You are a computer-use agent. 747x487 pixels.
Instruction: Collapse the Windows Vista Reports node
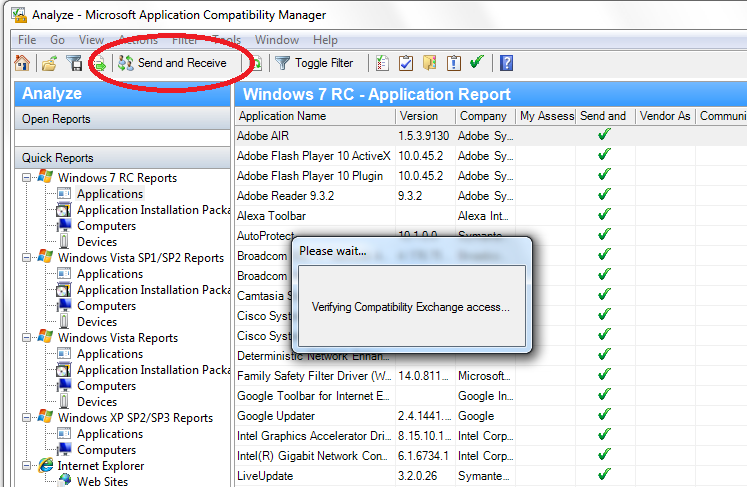[27, 338]
